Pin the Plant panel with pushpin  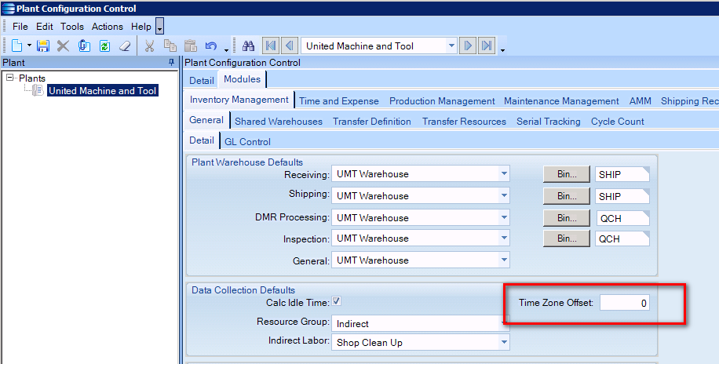[x=171, y=62]
